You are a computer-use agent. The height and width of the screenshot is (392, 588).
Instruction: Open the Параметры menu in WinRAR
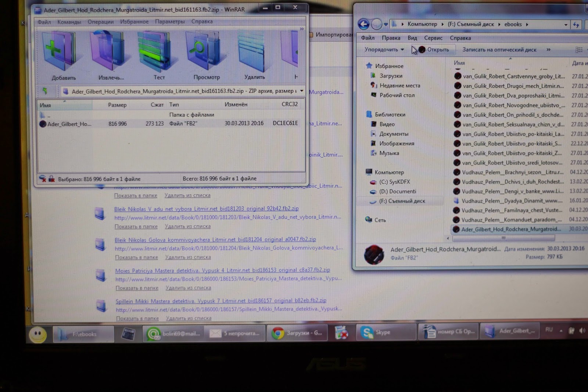[x=170, y=22]
